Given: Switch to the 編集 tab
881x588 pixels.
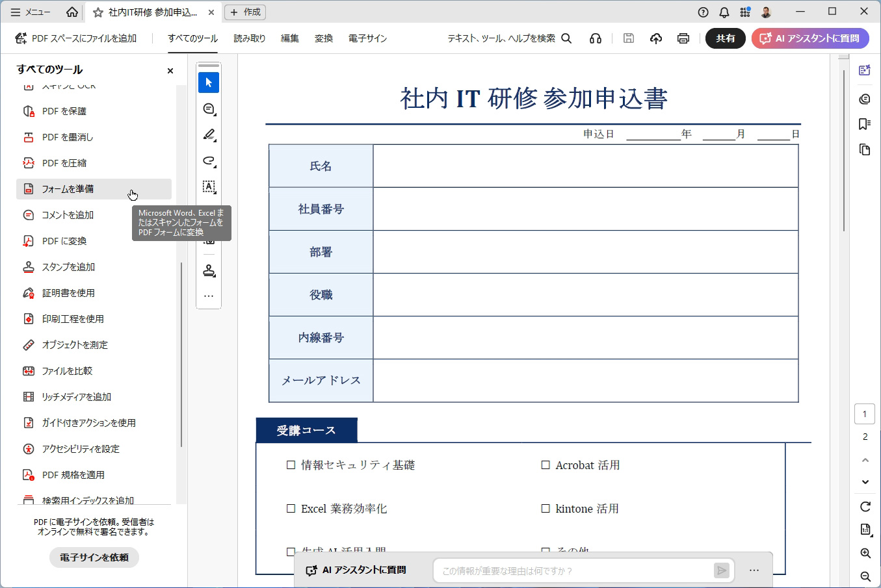Looking at the screenshot, I should coord(290,38).
